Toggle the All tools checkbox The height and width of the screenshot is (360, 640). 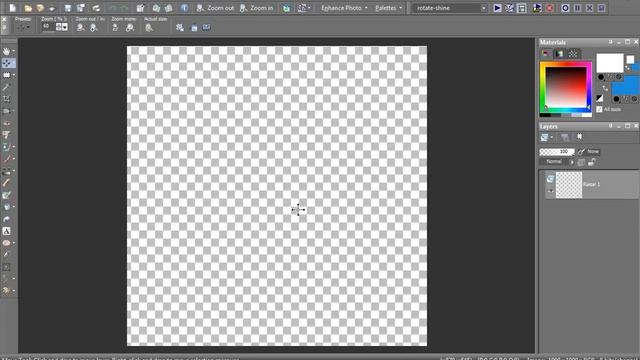[x=599, y=109]
